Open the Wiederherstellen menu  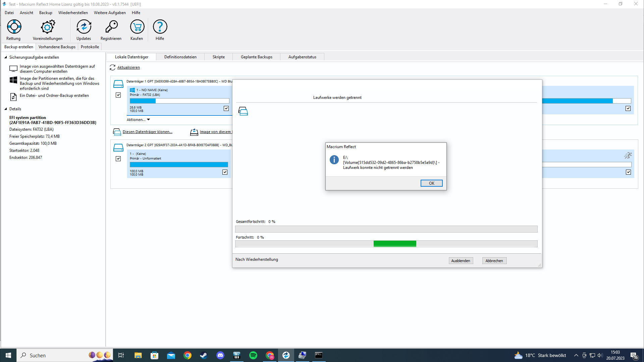[73, 13]
